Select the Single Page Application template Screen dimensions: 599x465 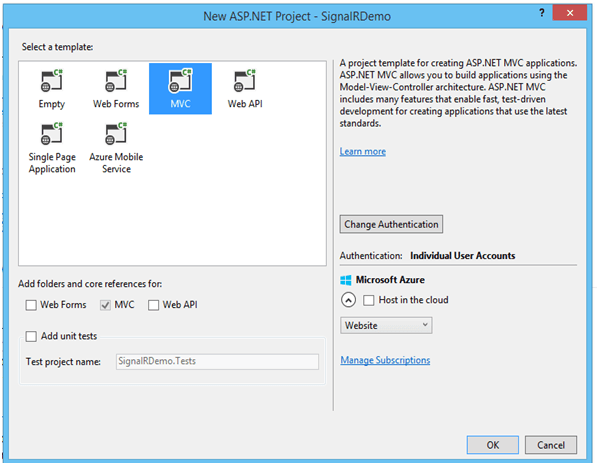[52, 148]
